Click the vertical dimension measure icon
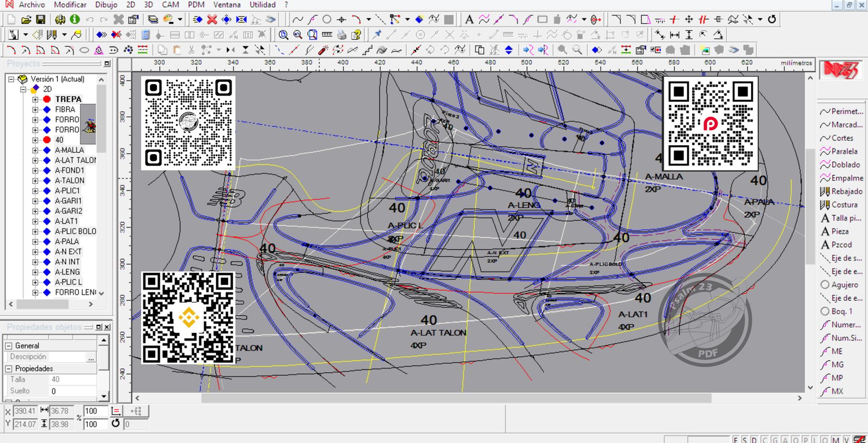 click(x=689, y=34)
